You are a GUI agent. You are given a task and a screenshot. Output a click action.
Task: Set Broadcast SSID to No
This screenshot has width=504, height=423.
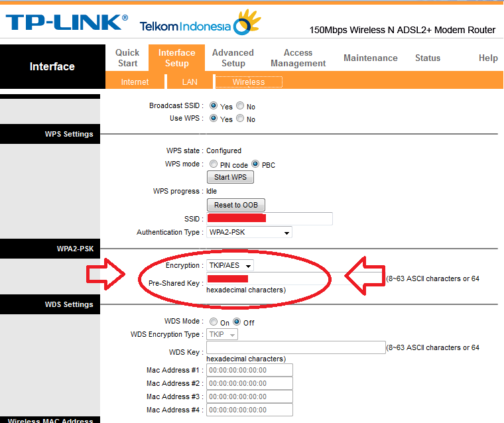pyautogui.click(x=240, y=105)
